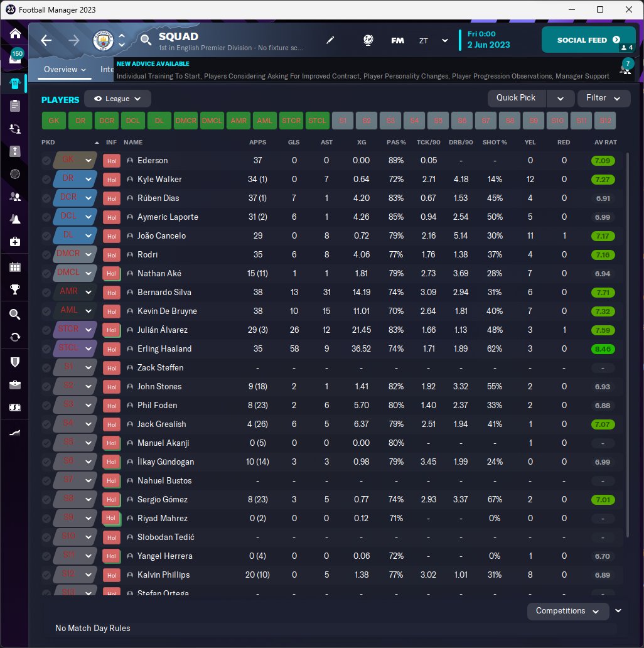Open the Tactics board sidebar icon
Image resolution: width=644 pixels, height=648 pixels.
coord(15,151)
